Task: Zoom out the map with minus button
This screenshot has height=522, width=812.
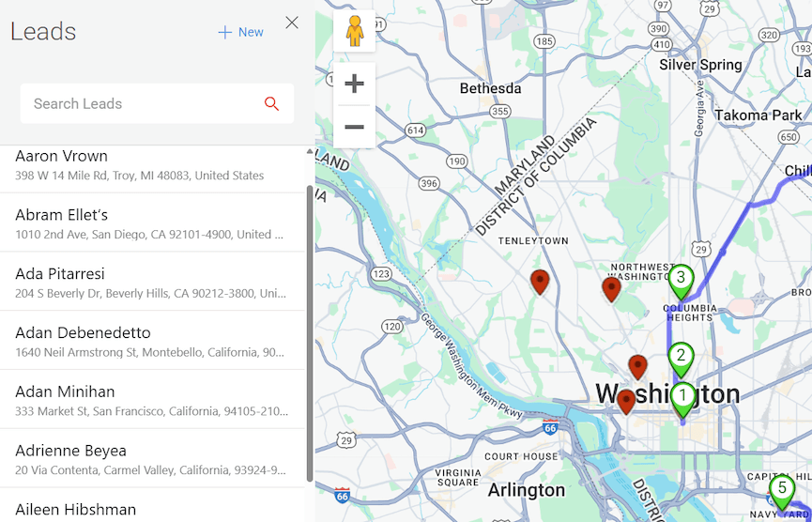Action: (x=354, y=127)
